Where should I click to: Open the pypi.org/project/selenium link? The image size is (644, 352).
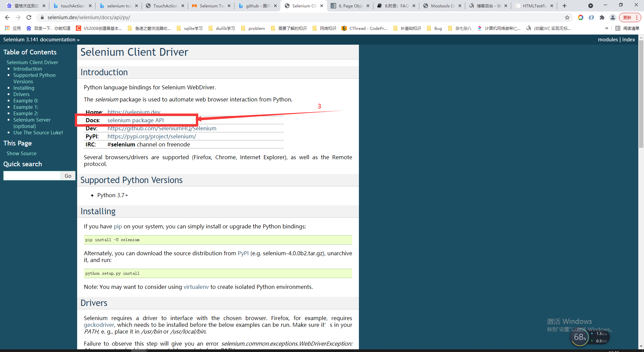pyautogui.click(x=152, y=136)
